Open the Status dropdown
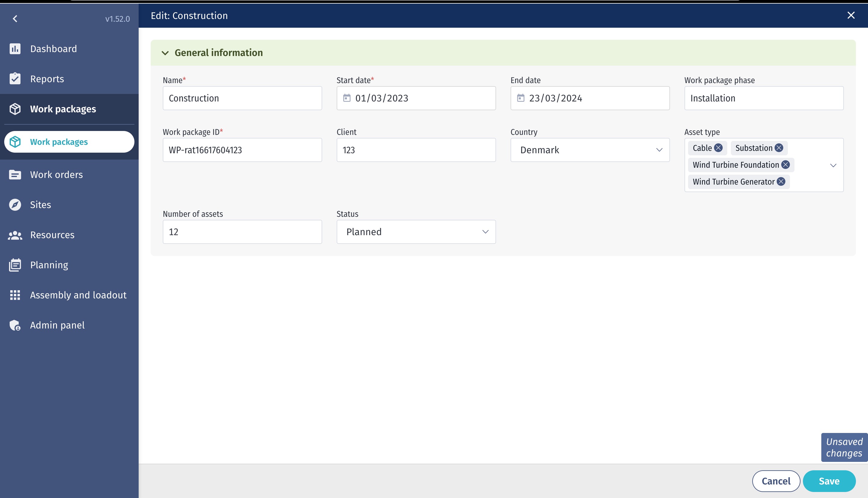868x498 pixels. pos(416,232)
